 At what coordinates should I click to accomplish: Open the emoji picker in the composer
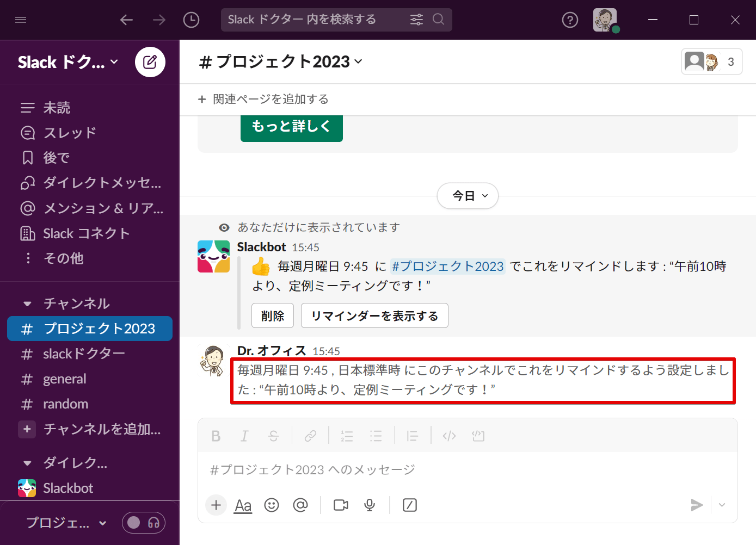click(272, 505)
